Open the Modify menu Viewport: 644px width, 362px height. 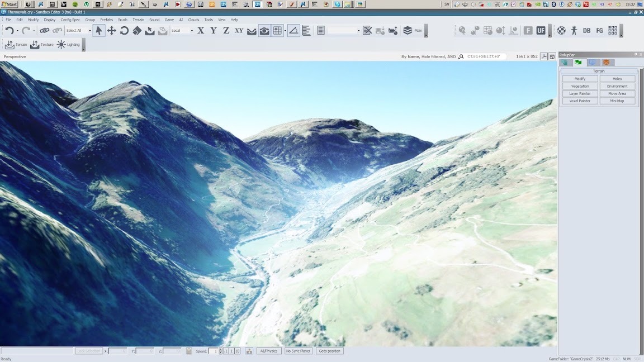point(34,20)
